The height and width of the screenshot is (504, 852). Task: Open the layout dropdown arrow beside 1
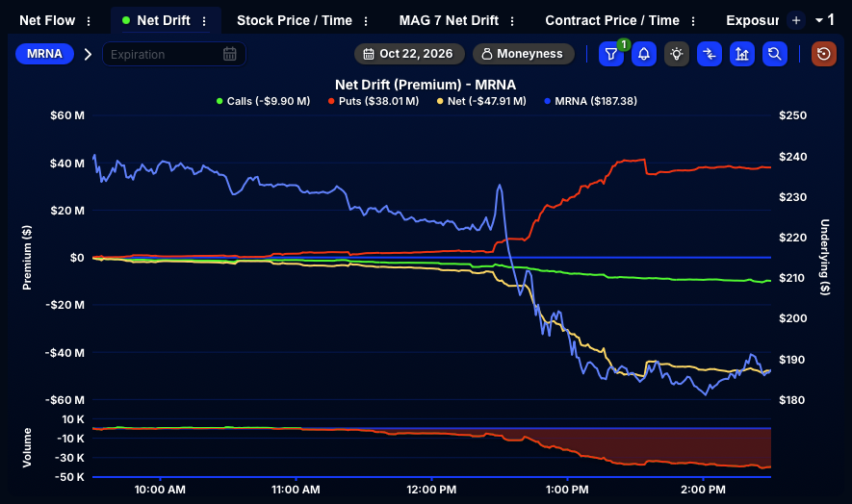pyautogui.click(x=819, y=20)
